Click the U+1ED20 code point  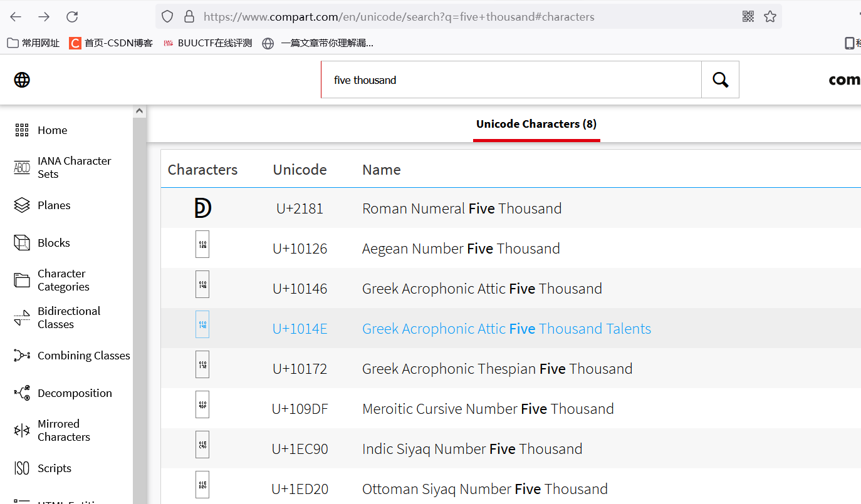pyautogui.click(x=300, y=489)
